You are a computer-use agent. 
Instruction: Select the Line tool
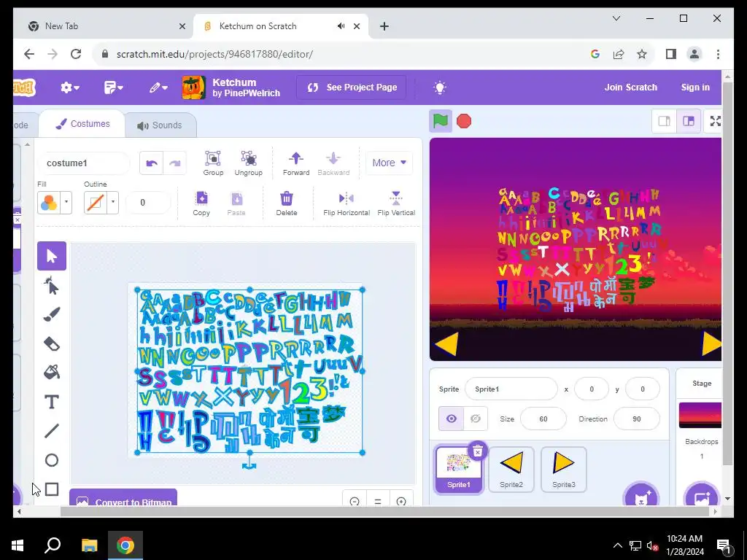[52, 431]
